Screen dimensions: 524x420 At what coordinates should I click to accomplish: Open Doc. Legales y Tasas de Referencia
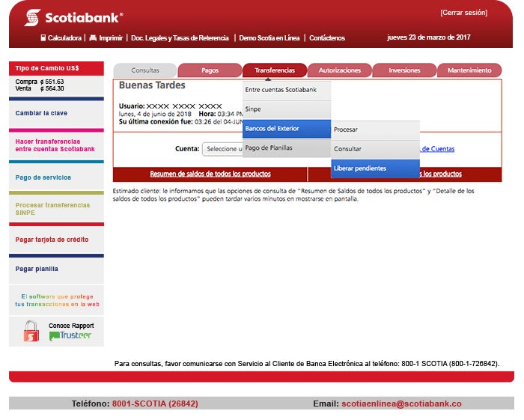point(180,37)
